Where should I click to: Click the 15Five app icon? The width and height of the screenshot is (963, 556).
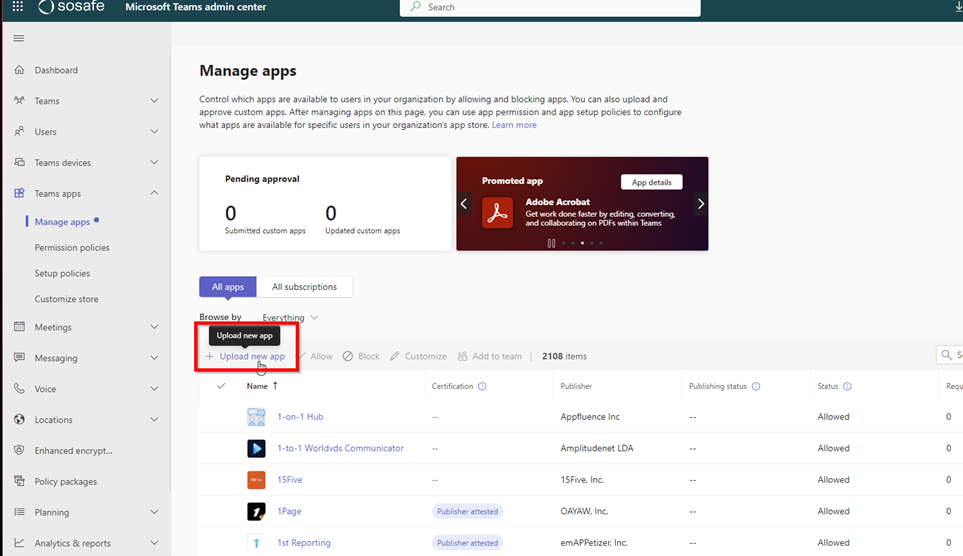pyautogui.click(x=256, y=480)
